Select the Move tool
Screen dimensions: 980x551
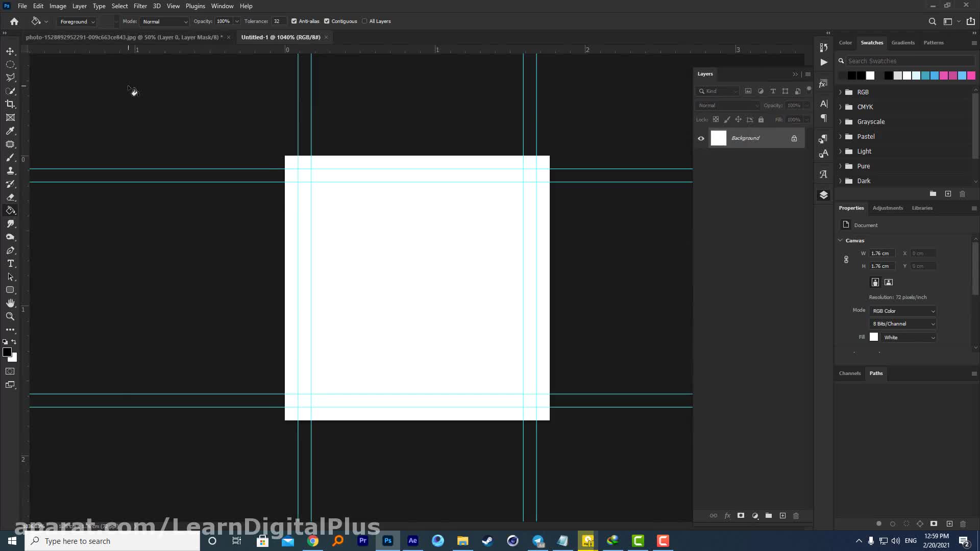point(10,52)
